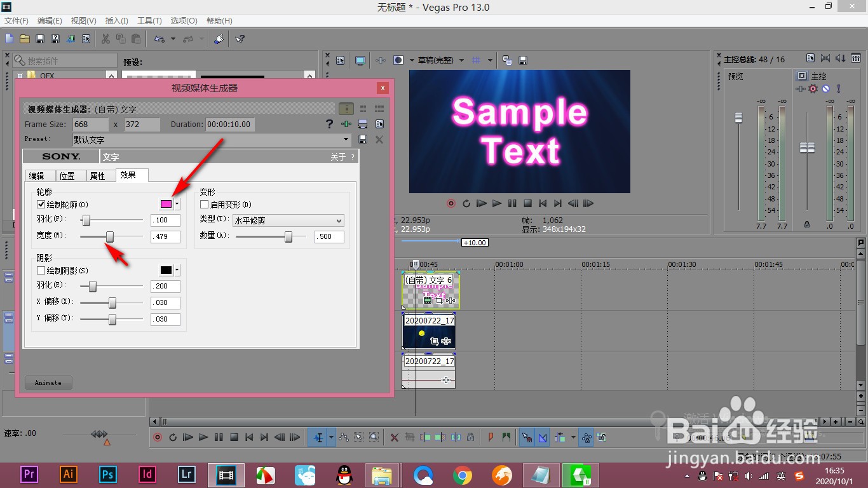This screenshot has height=488, width=868.
Task: Click the record button under the preview window
Action: pyautogui.click(x=451, y=203)
